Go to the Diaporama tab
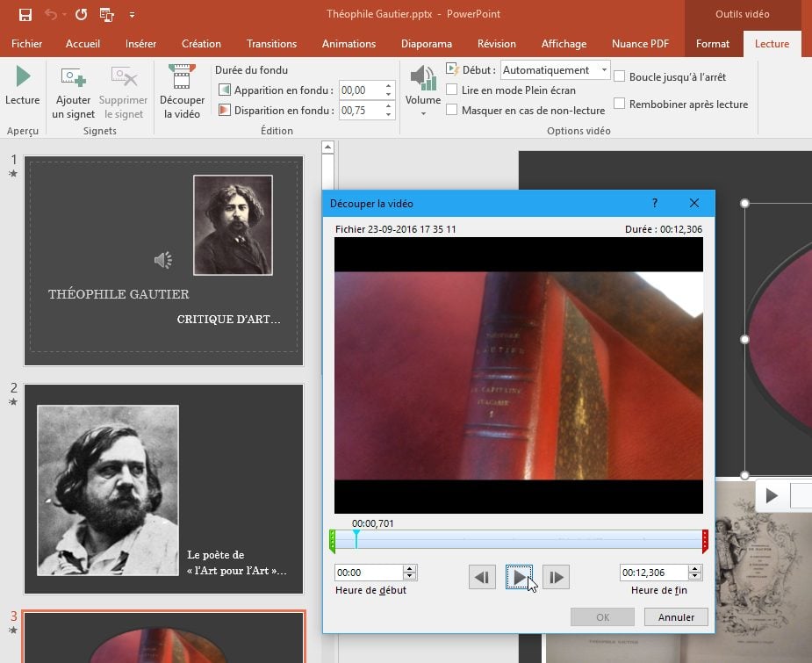This screenshot has height=663, width=812. click(x=427, y=44)
